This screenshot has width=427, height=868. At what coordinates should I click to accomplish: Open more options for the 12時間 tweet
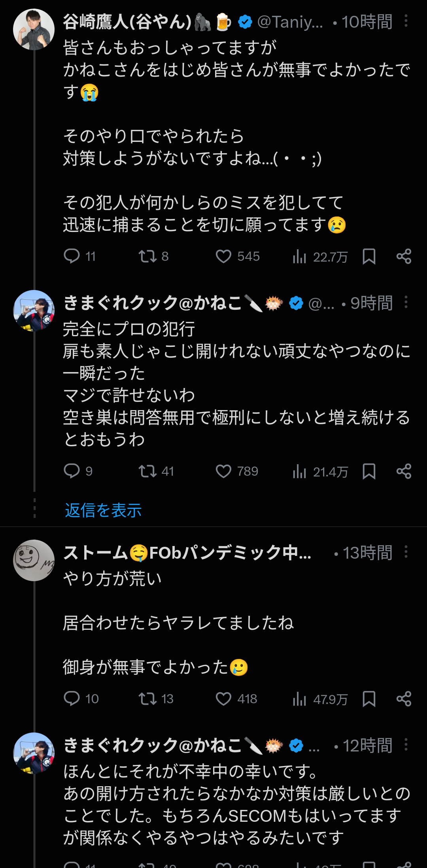pos(406,745)
